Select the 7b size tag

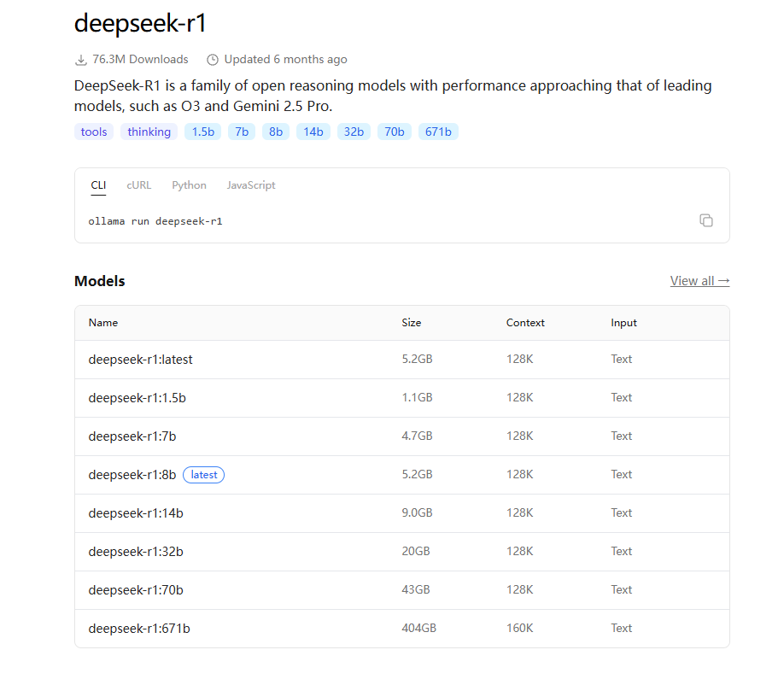[242, 132]
